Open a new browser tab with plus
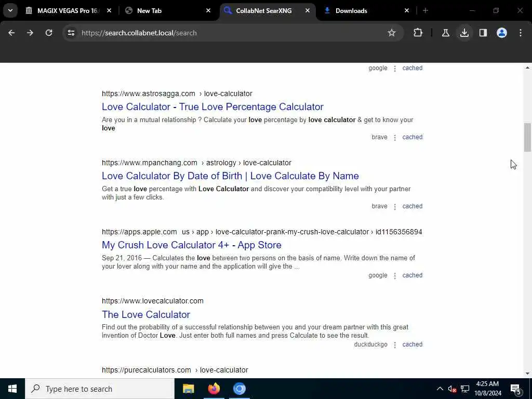 (425, 11)
